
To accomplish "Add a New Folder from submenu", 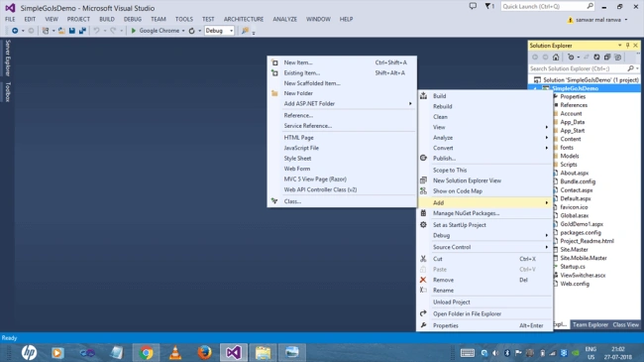I will point(342,93).
